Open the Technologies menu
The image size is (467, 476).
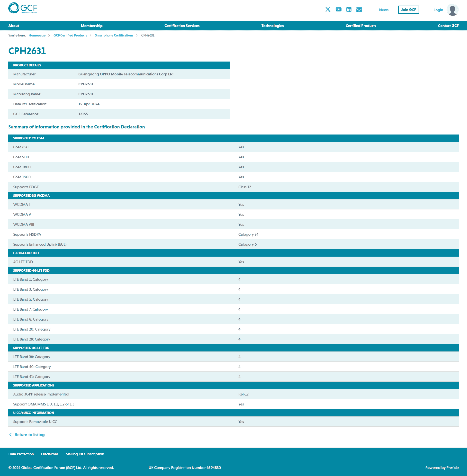(272, 26)
